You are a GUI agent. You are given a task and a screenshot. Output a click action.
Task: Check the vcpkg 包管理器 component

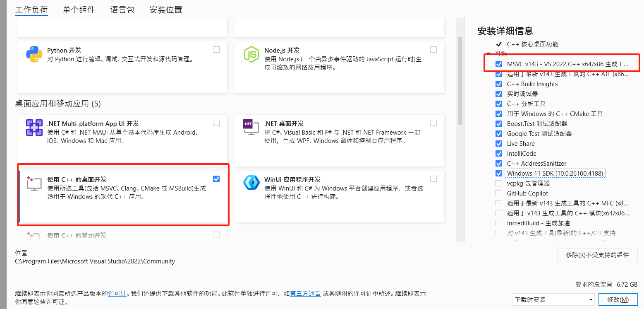(499, 183)
